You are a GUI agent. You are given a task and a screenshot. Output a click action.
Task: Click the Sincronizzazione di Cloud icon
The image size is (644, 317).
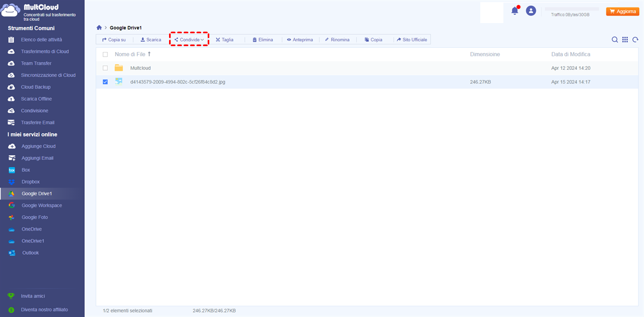[x=11, y=75]
